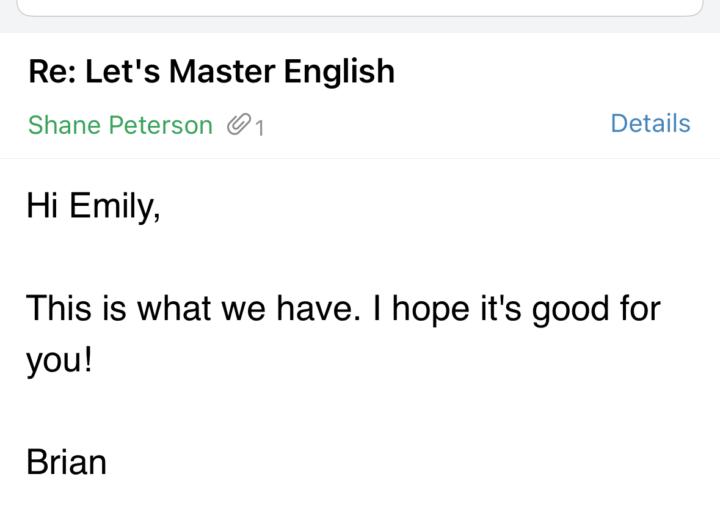The image size is (720, 518).
Task: Open the paperclip attachment icon
Action: pyautogui.click(x=239, y=124)
